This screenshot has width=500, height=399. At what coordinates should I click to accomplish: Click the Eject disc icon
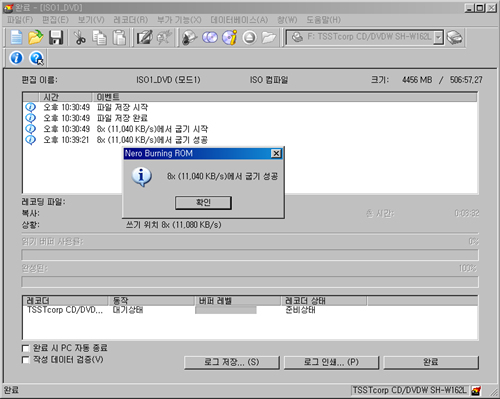pos(249,37)
